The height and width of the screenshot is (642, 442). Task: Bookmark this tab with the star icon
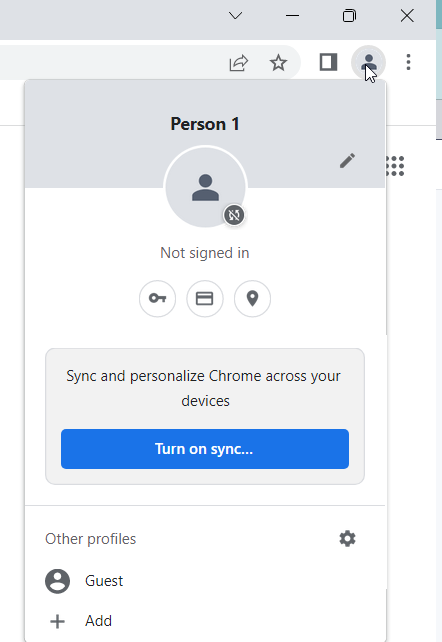point(278,63)
